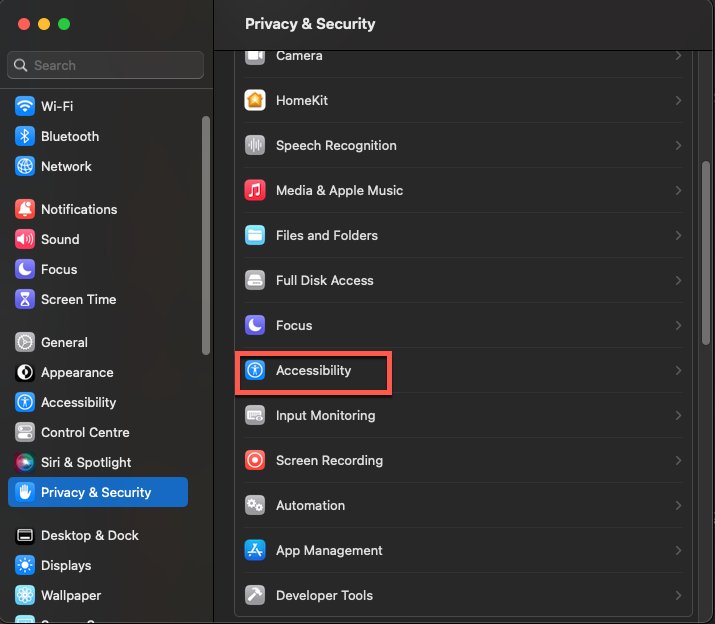Click the Wallpaper flower icon
This screenshot has width=715, height=624.
point(25,595)
